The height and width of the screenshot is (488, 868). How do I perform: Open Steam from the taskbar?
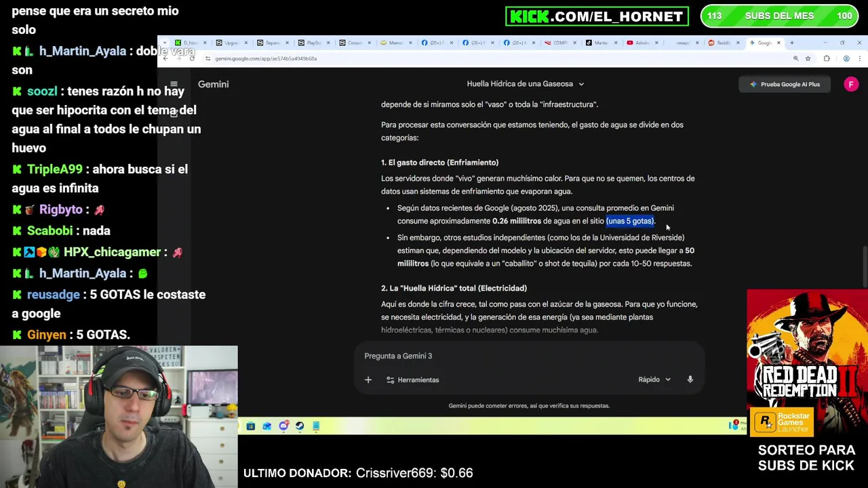point(300,426)
